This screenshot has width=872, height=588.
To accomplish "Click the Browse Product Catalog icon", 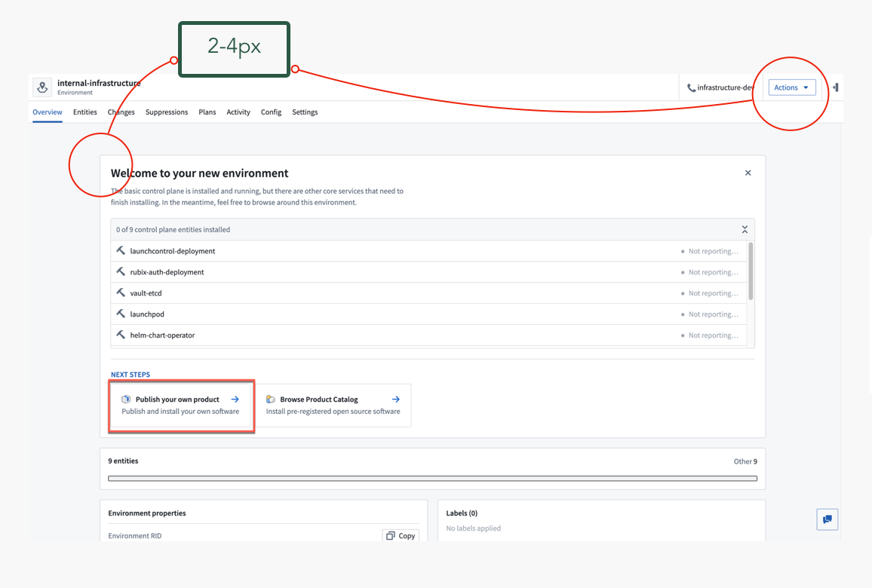I will [271, 400].
